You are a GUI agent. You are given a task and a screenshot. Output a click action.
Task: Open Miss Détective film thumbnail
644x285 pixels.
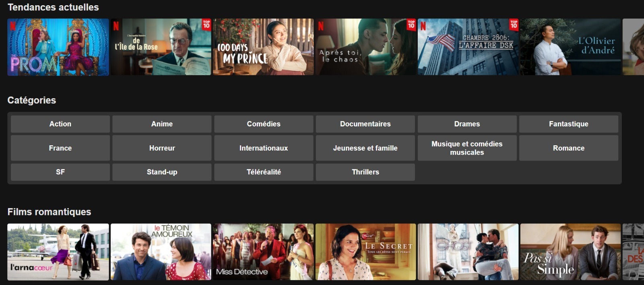pyautogui.click(x=263, y=252)
